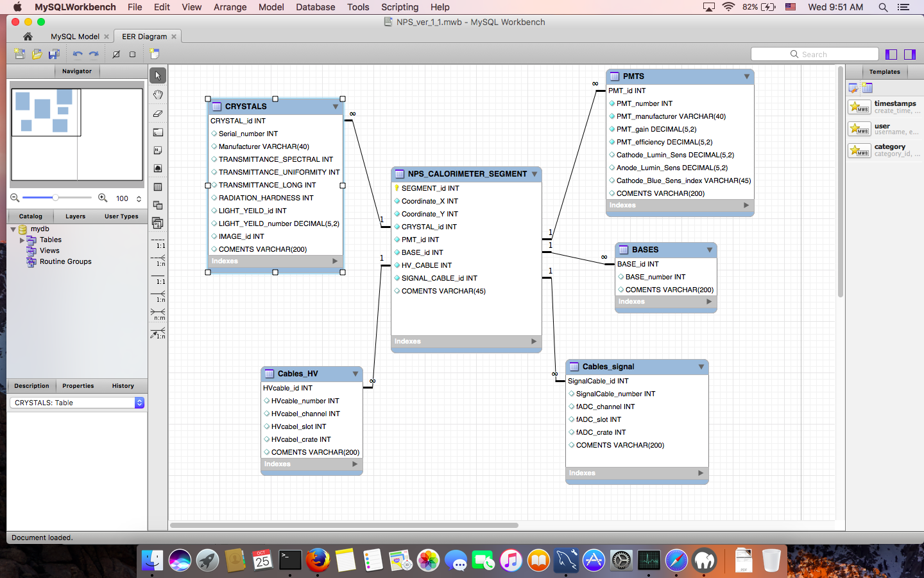Select the hand pan tool
Viewport: 924px width, 578px height.
pyautogui.click(x=158, y=94)
